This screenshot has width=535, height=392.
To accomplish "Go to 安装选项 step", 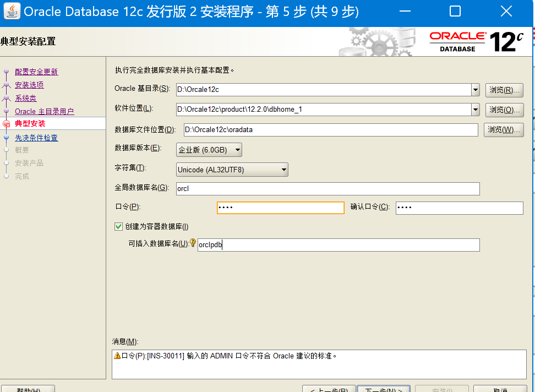I will tap(29, 85).
